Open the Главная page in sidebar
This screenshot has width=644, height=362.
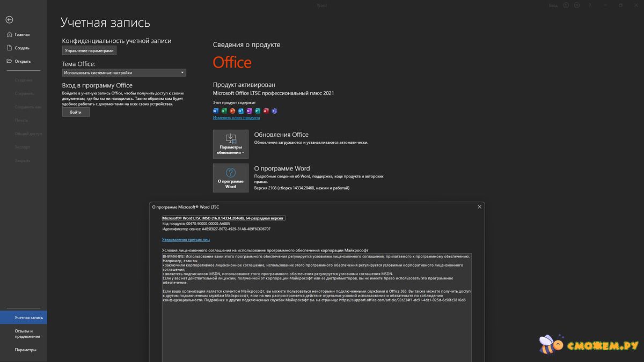(x=22, y=35)
